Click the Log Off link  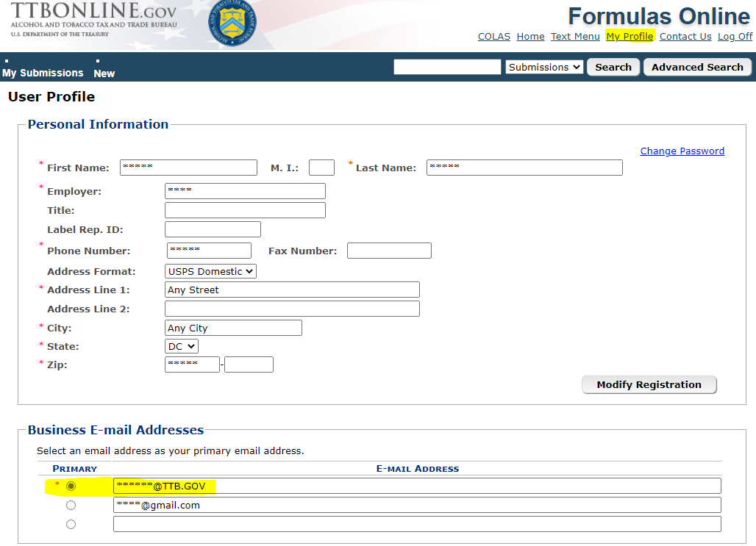click(735, 37)
